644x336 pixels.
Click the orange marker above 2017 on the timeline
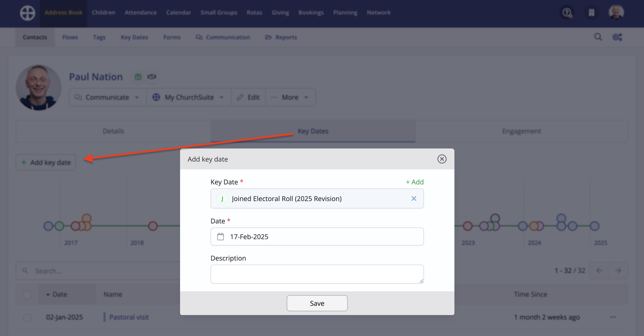point(86,218)
